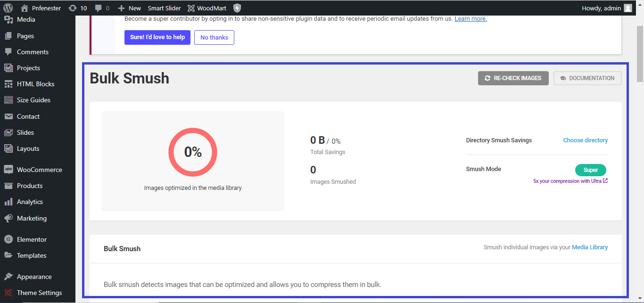644x303 pixels.
Task: Follow the Choose directory link
Action: click(585, 140)
